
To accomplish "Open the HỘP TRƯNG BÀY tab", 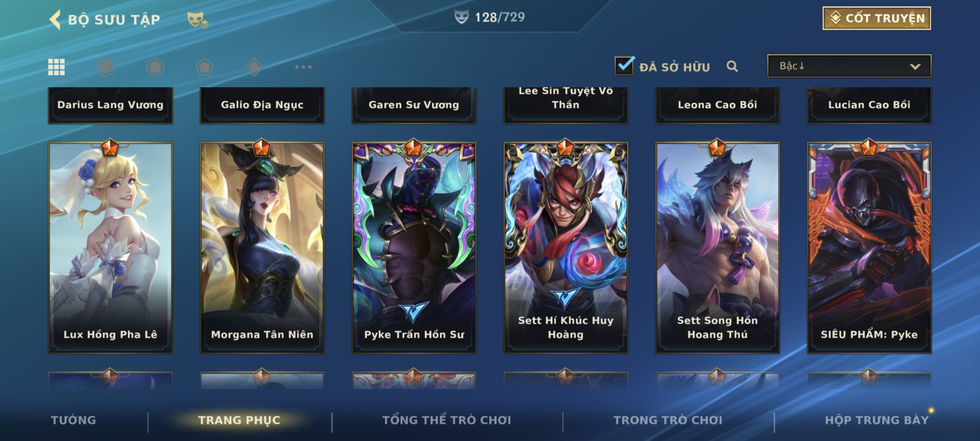I will click(876, 420).
